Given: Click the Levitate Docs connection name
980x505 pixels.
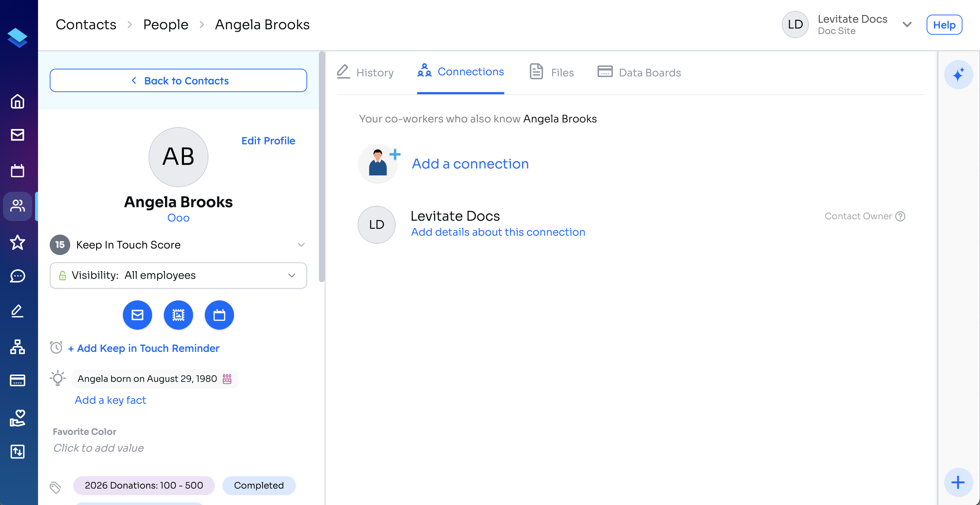Looking at the screenshot, I should tap(455, 216).
